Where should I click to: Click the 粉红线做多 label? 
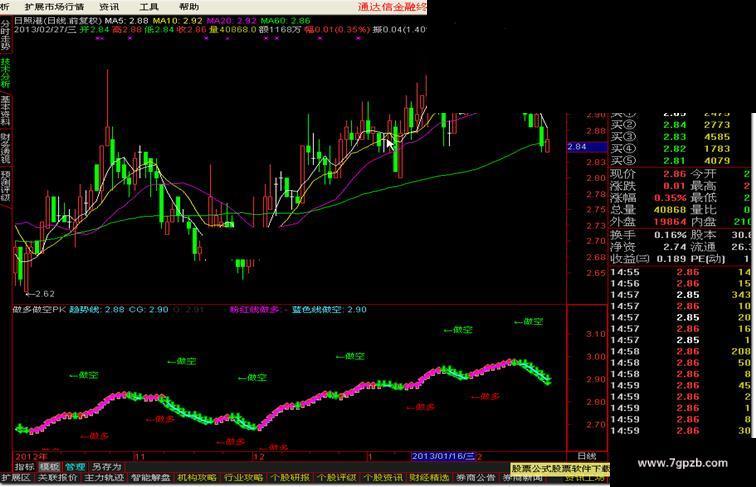click(x=254, y=310)
